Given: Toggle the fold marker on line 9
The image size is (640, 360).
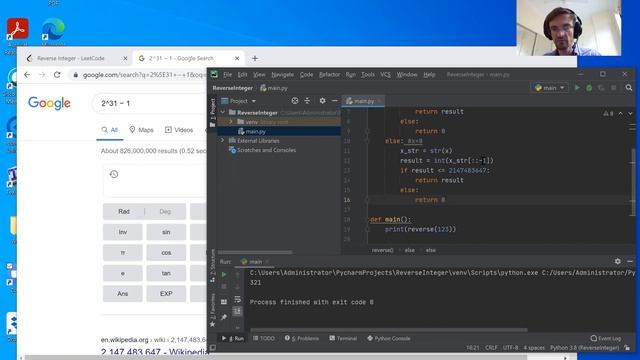Looking at the screenshot, I should (367, 131).
